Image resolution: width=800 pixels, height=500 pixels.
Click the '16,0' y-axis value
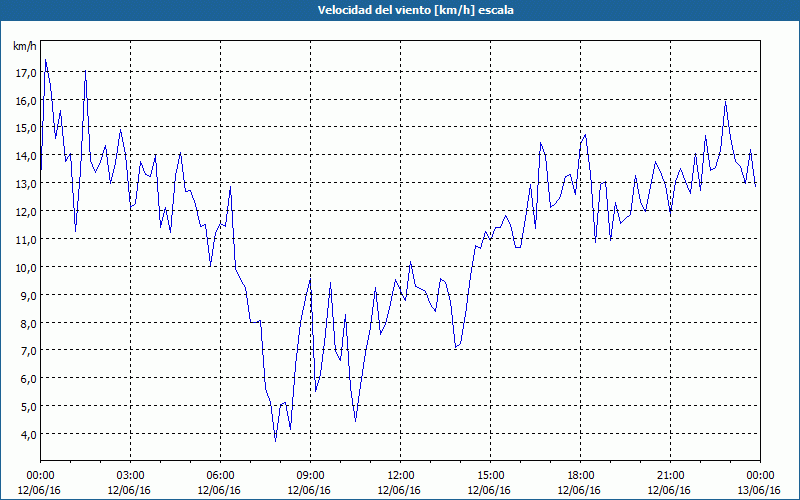(26, 101)
